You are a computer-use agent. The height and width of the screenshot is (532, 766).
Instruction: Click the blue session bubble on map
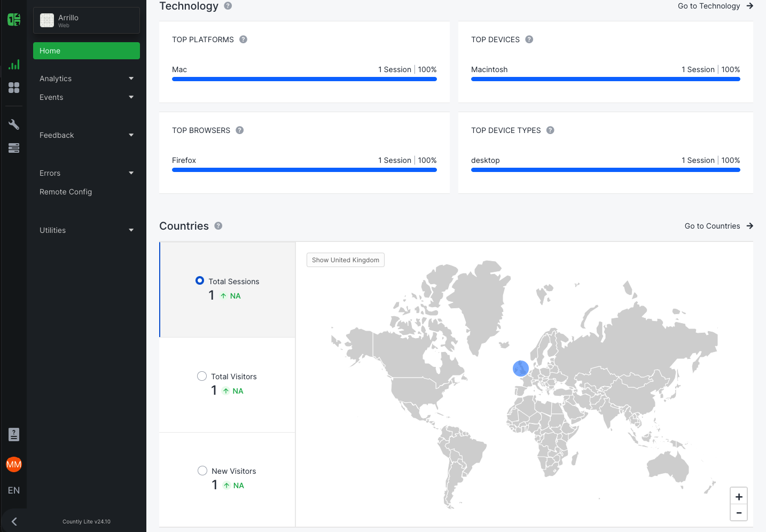click(521, 368)
